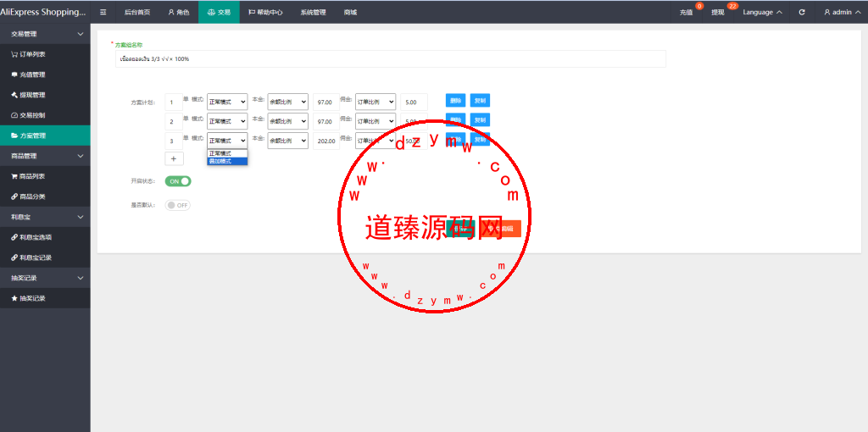Image resolution: width=868 pixels, height=432 pixels.
Task: Toggle the sidebar with the hamburger icon
Action: (103, 12)
